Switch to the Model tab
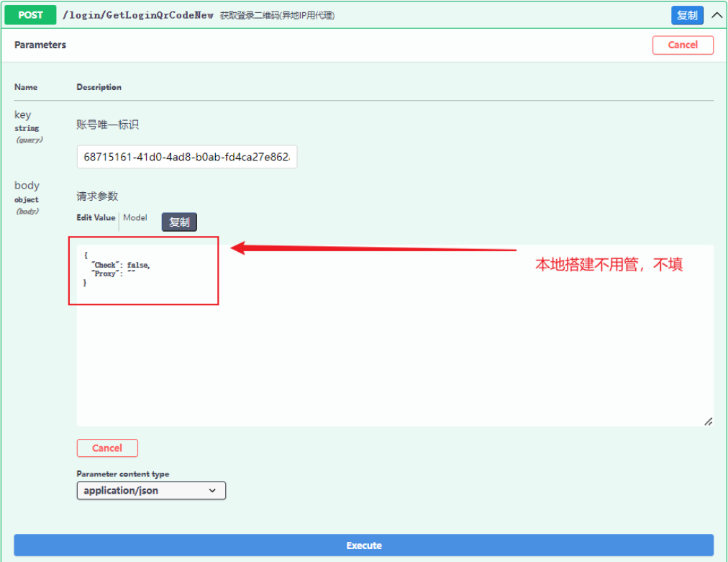Screen dimensions: 728x562 [x=135, y=217]
